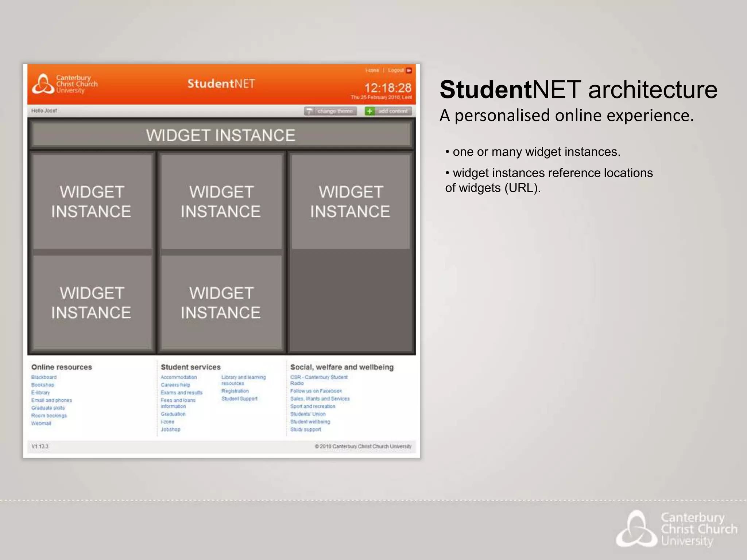747x560 pixels.
Task: Click the university logo in slide footer
Action: [677, 529]
